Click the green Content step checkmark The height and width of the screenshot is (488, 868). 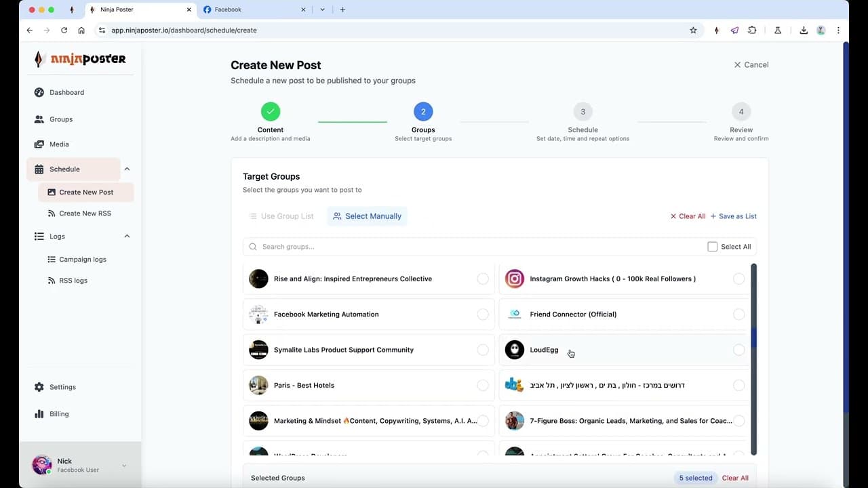(271, 111)
